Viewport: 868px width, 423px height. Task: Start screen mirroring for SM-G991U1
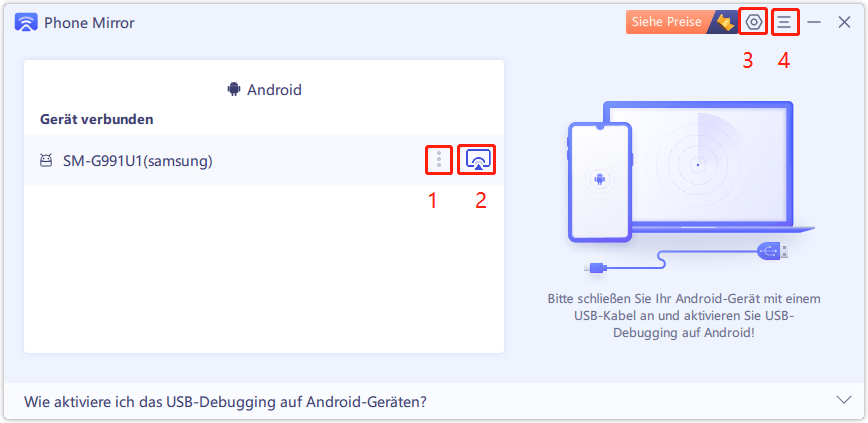478,160
